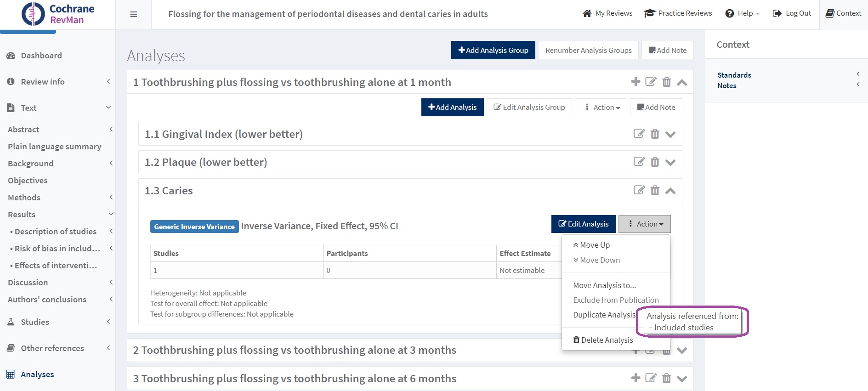Open the Help dropdown menu
The width and height of the screenshot is (868, 391).
(743, 13)
